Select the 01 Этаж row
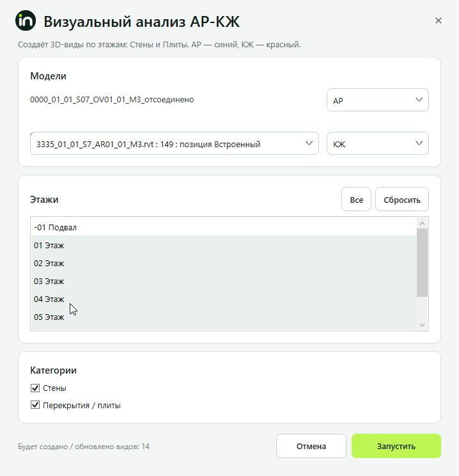459x476 pixels. 224,245
